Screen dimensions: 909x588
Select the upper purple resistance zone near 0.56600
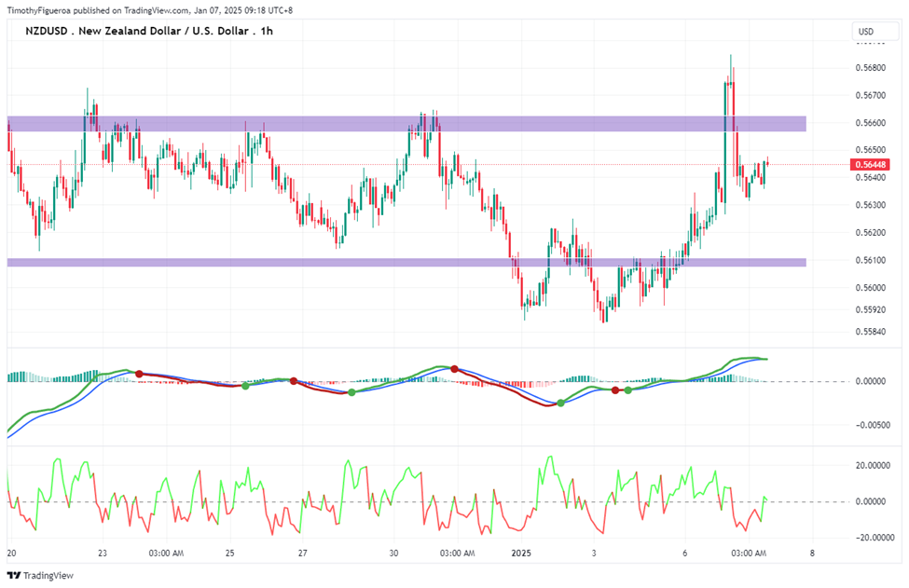coord(406,123)
